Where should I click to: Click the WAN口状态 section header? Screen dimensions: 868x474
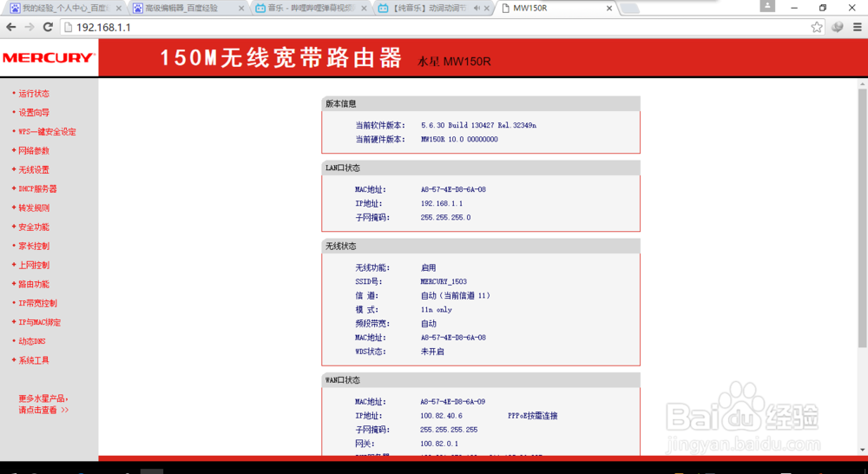click(x=481, y=380)
